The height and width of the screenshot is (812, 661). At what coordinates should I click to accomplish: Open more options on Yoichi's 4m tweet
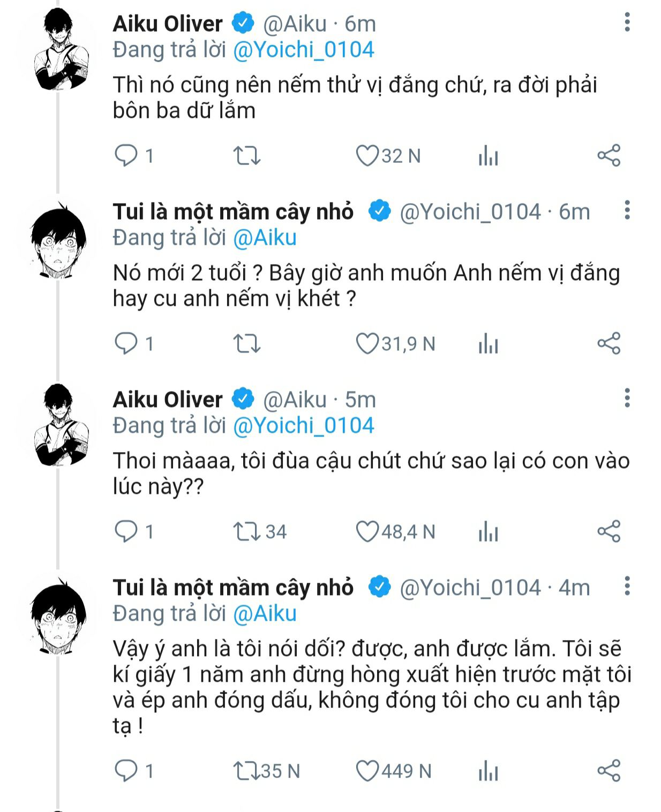click(x=627, y=586)
